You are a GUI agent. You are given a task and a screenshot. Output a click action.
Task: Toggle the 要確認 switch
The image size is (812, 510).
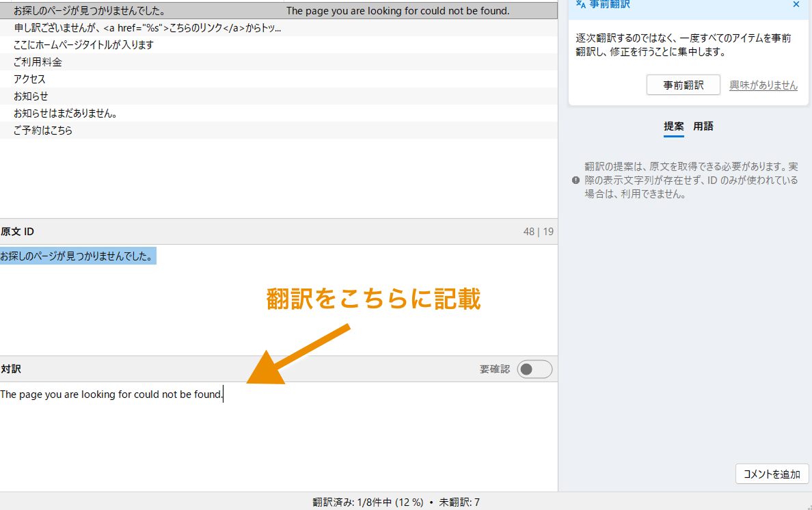coord(534,369)
